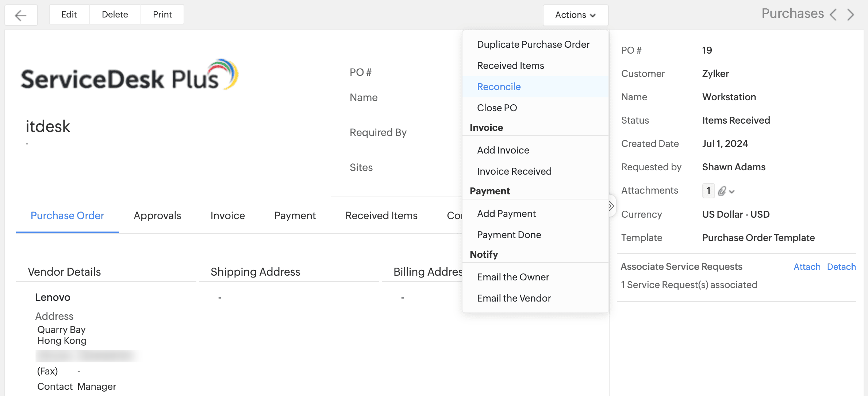Choose Duplicate Purchase Order option
Screen dimensions: 868x396
click(x=533, y=44)
